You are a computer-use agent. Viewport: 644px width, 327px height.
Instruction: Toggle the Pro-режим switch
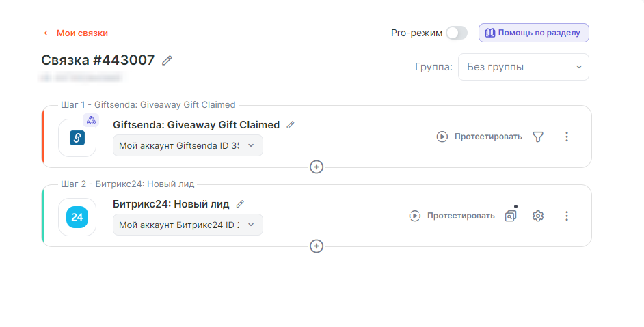[456, 33]
